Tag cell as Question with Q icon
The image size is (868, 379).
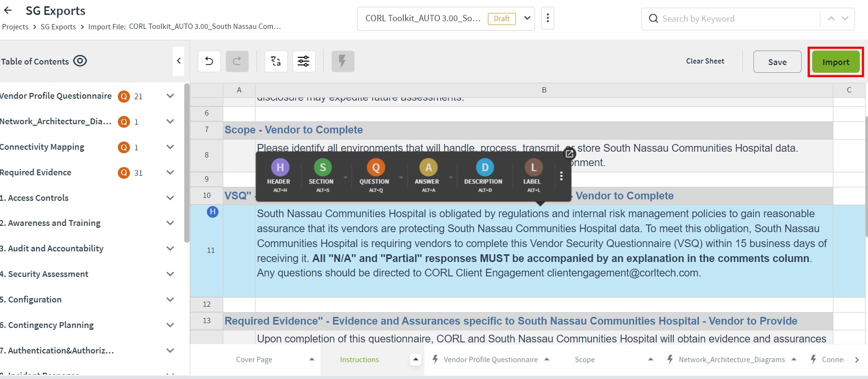pyautogui.click(x=376, y=168)
